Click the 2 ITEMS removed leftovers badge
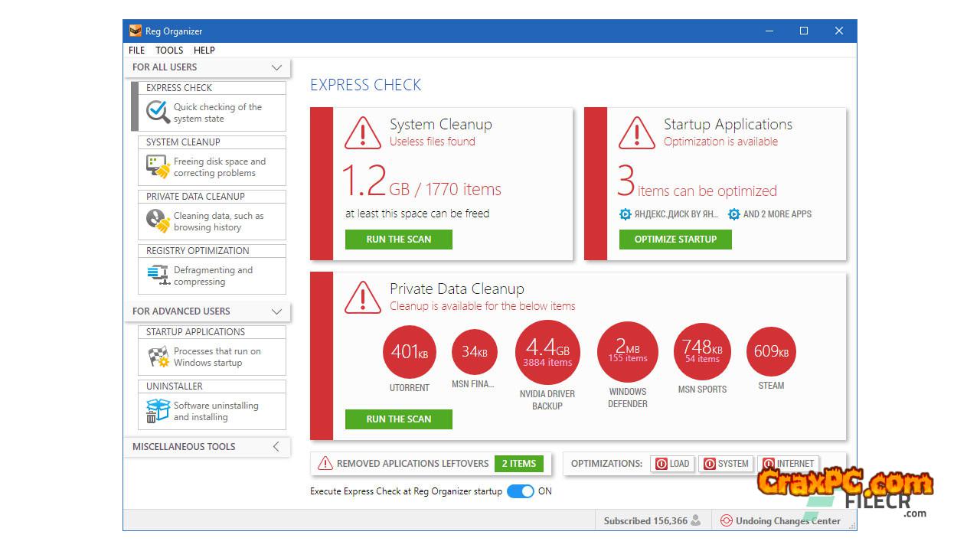This screenshot has height=551, width=980. (518, 464)
